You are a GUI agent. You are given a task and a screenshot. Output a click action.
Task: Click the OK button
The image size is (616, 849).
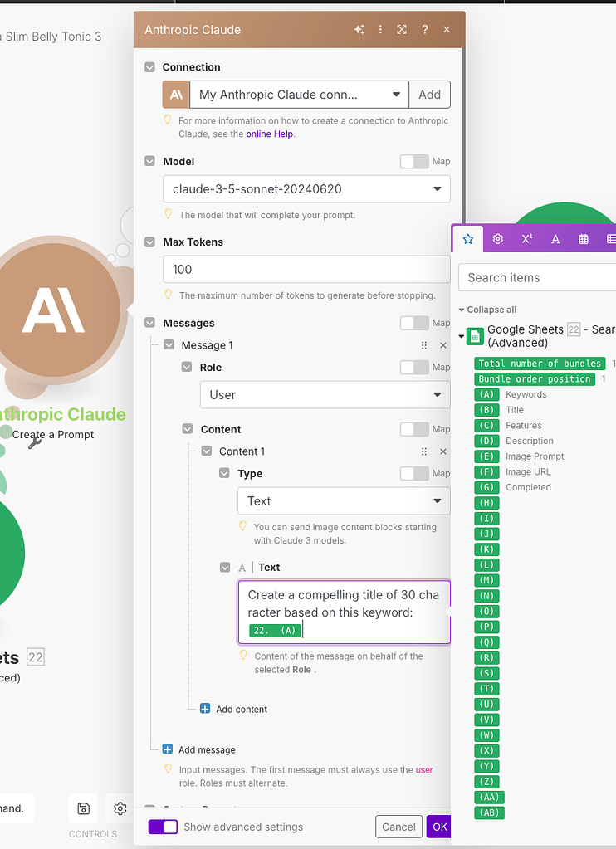[x=439, y=827]
